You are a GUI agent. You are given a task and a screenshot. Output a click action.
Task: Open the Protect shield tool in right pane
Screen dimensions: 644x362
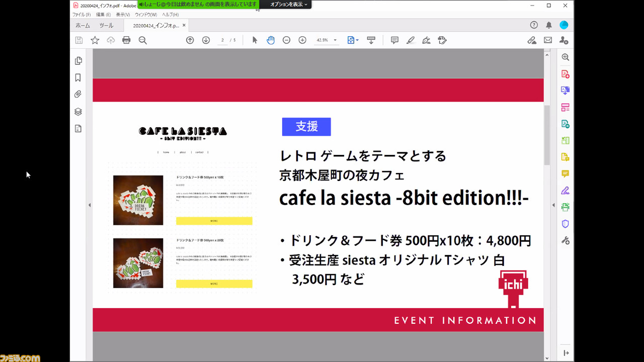point(566,224)
